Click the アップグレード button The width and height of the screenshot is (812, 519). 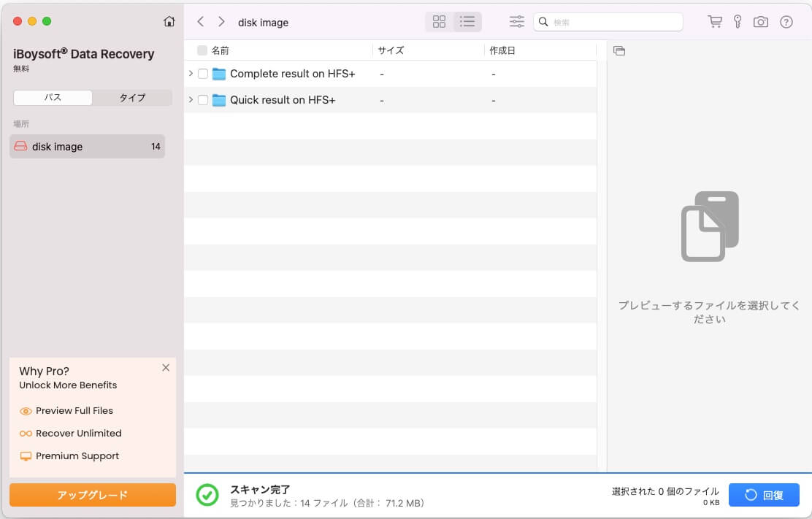[93, 495]
